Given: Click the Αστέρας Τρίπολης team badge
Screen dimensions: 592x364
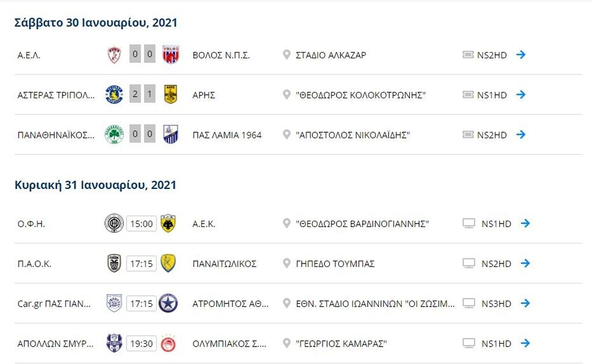Looking at the screenshot, I should (x=113, y=95).
